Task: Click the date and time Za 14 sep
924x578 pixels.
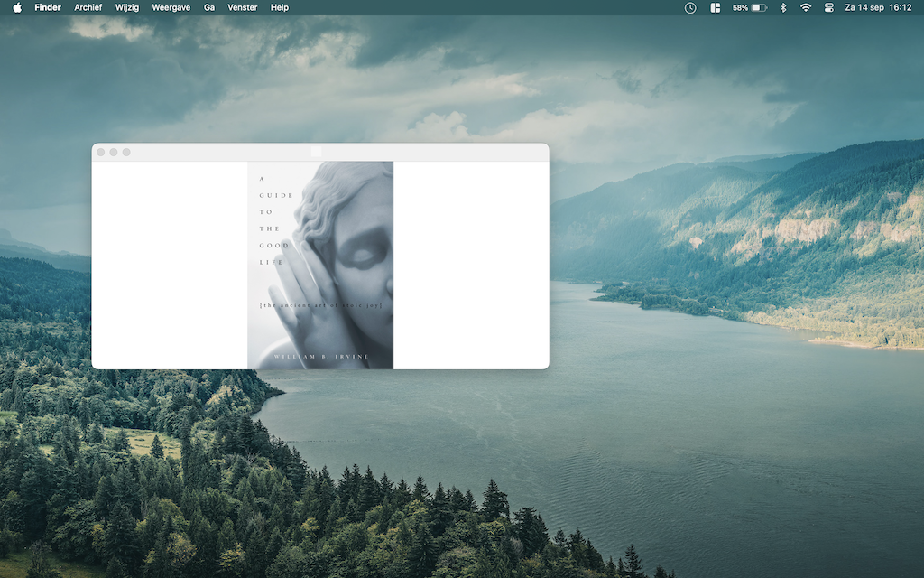Action: pyautogui.click(x=878, y=7)
